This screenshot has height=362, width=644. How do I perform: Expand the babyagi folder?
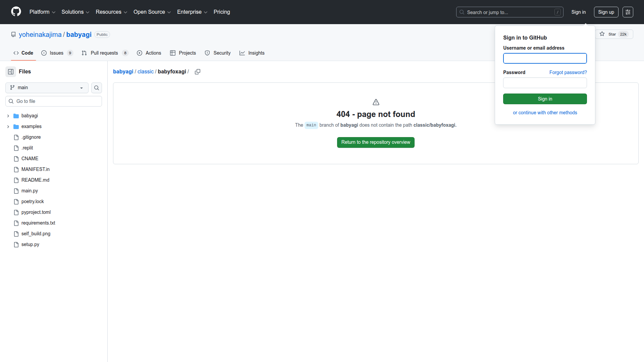tap(8, 116)
